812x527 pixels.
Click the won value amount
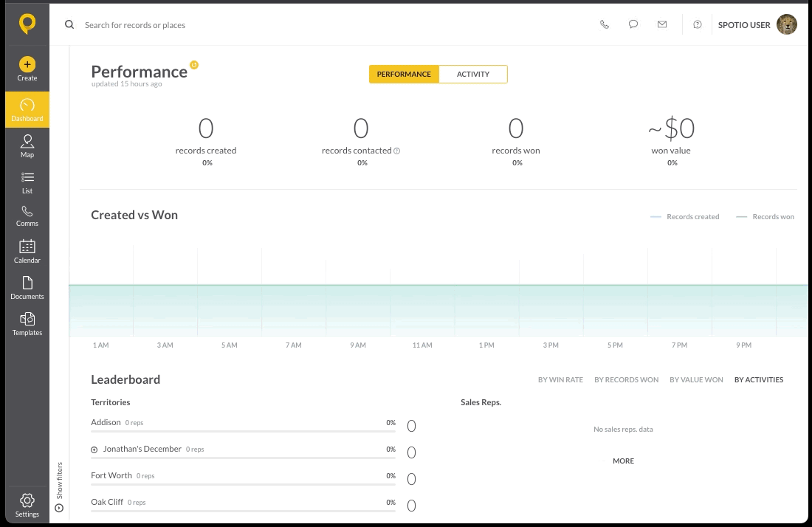(671, 128)
